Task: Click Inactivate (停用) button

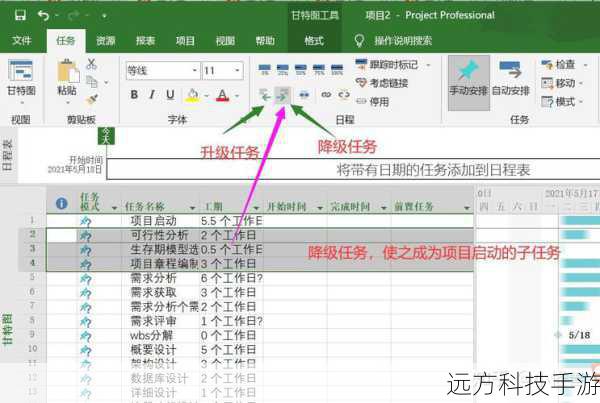Action: pos(372,101)
